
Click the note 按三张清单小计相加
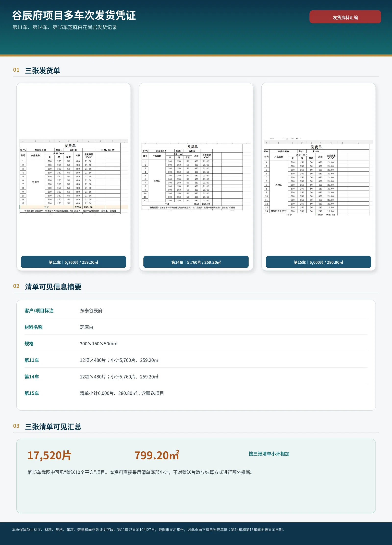tap(269, 454)
